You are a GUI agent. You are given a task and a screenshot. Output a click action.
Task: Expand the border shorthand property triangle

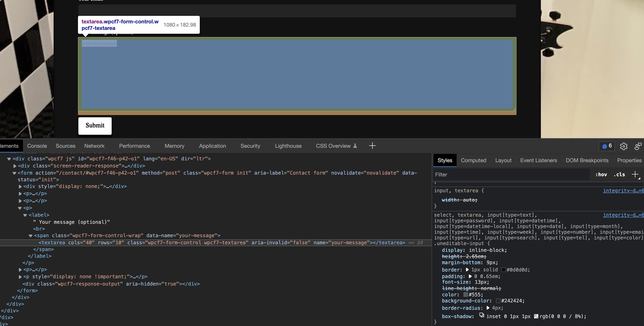coord(467,270)
